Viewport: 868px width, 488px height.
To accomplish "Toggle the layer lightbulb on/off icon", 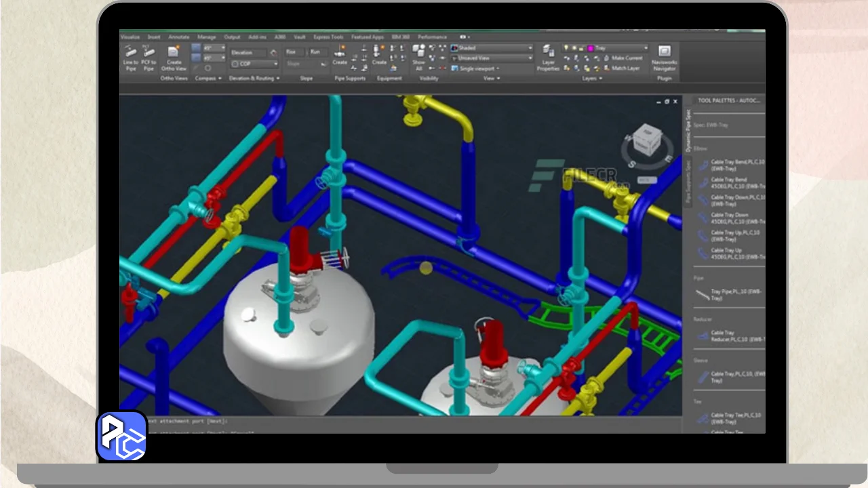I will (566, 48).
